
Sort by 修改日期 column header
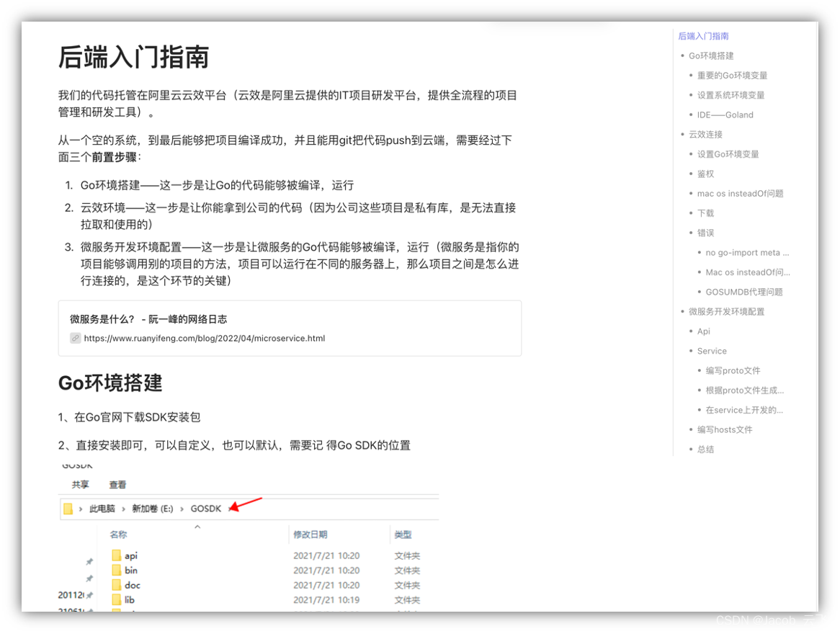tap(310, 535)
